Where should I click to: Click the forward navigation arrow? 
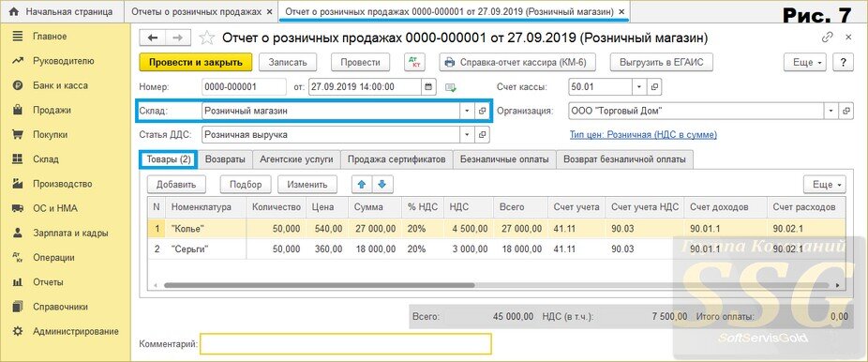pos(178,38)
